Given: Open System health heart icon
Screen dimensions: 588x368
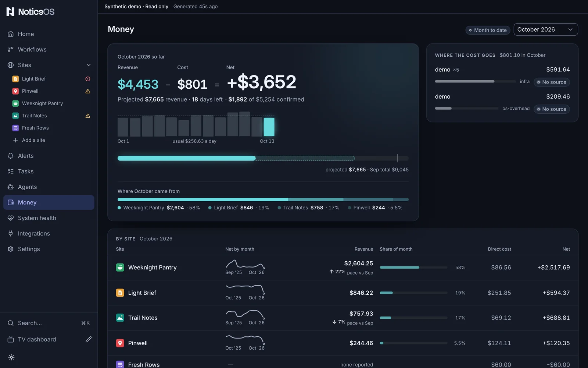Looking at the screenshot, I should [11, 218].
